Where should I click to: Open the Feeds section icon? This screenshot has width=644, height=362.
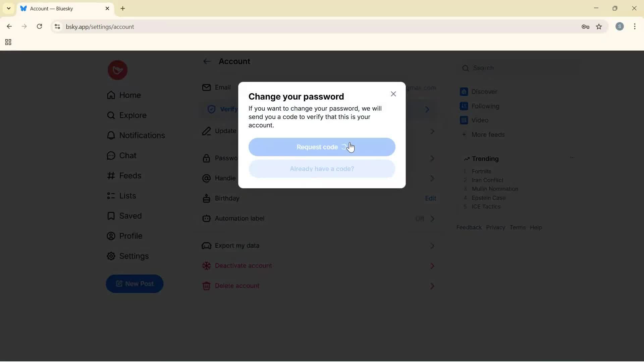click(111, 176)
